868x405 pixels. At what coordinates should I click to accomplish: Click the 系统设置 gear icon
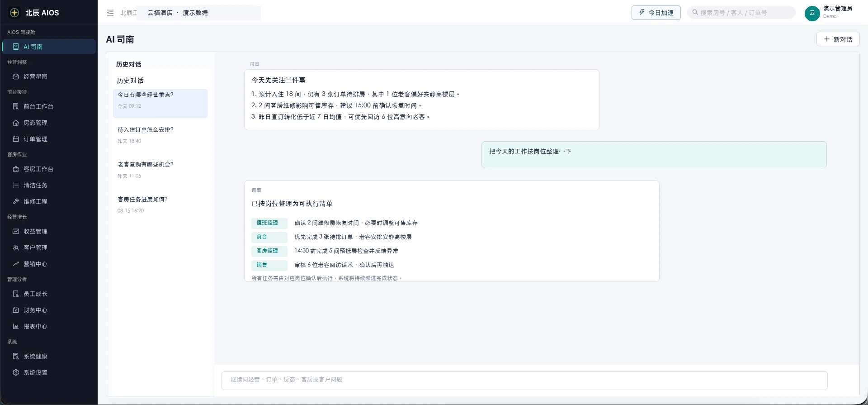16,372
